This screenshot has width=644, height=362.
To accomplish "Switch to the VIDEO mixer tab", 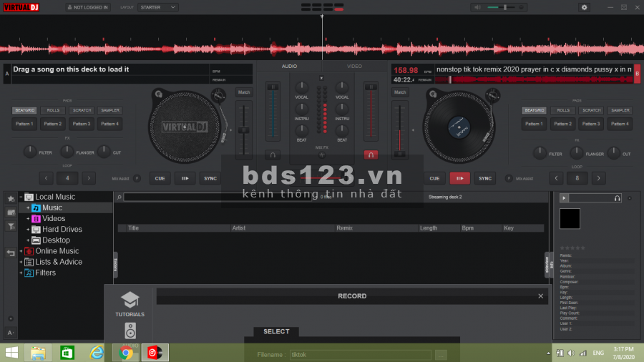I will 354,66.
